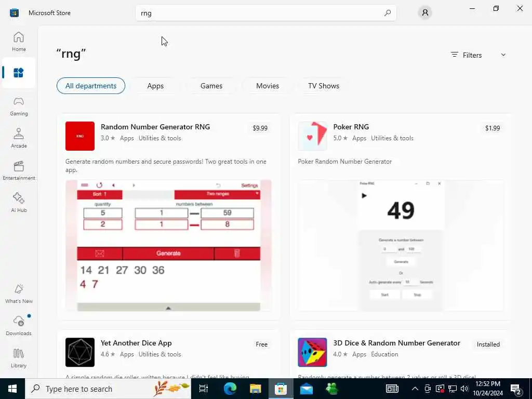Open the user account profile icon
This screenshot has height=399, width=532.
point(425,13)
